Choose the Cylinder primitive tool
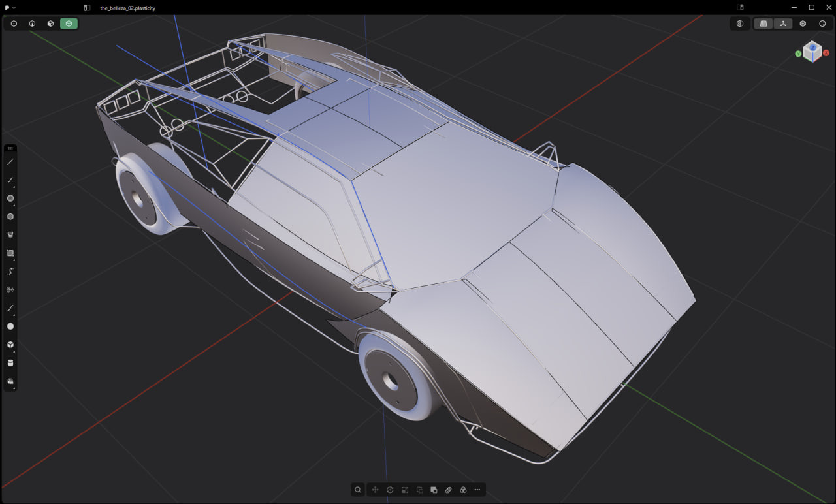Viewport: 836px width, 504px height. (x=10, y=363)
